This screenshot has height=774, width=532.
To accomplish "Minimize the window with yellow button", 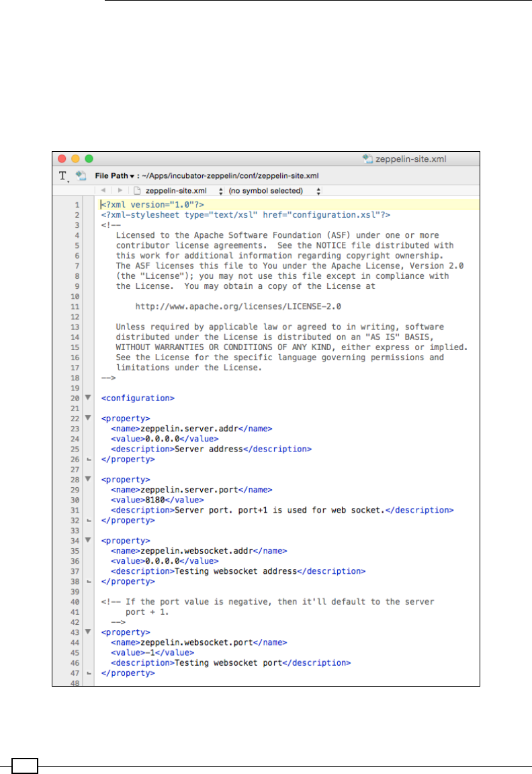I will pyautogui.click(x=75, y=159).
